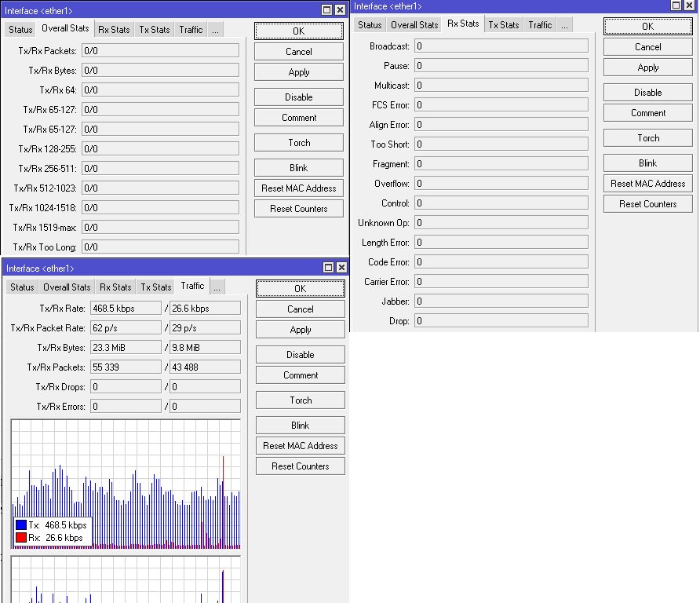This screenshot has width=700, height=603.
Task: Click Blink in Traffic window
Action: pos(300,426)
